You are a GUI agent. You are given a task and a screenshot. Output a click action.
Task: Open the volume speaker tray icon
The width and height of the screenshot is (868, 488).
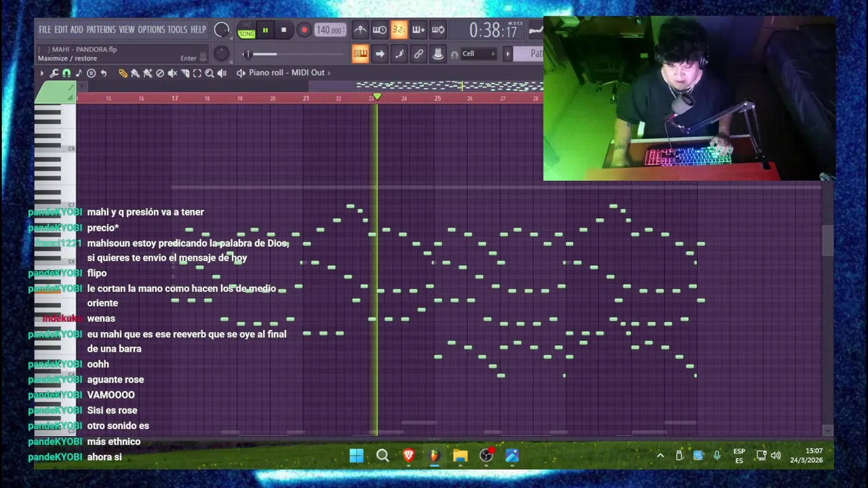[776, 455]
